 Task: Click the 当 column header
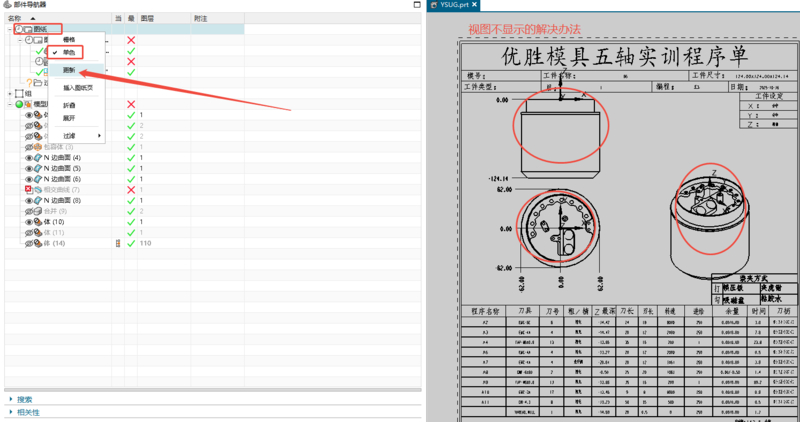click(x=118, y=18)
